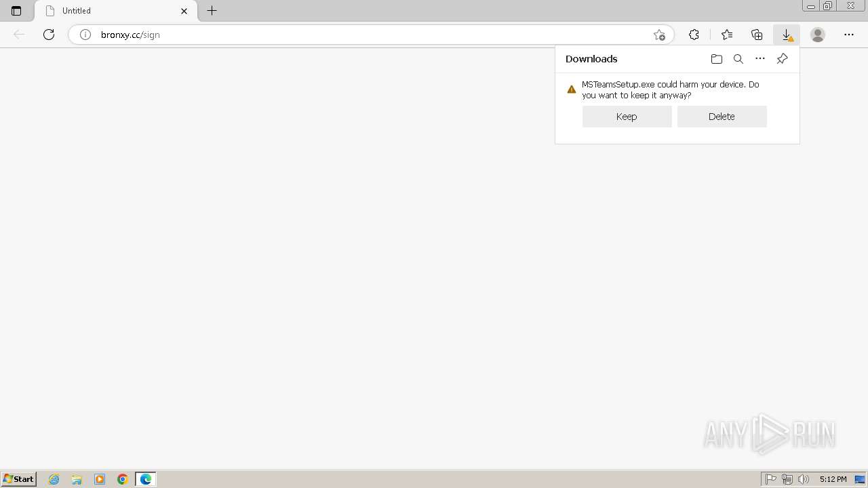View site information icon

[85, 35]
